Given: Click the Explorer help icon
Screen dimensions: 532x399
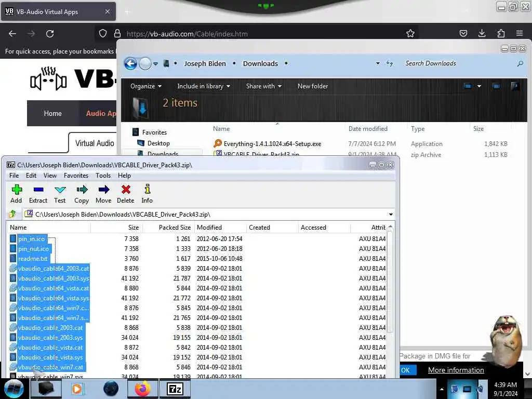Looking at the screenshot, I should click(x=515, y=86).
